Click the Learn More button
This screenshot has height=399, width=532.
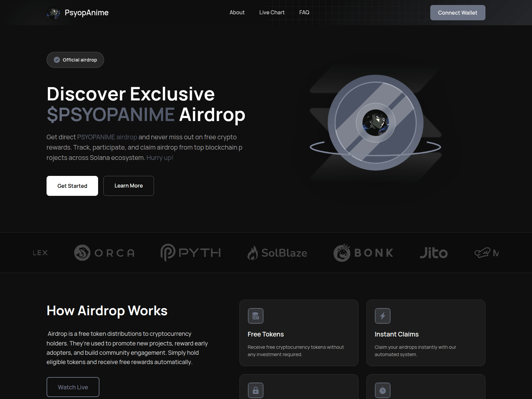click(x=129, y=186)
